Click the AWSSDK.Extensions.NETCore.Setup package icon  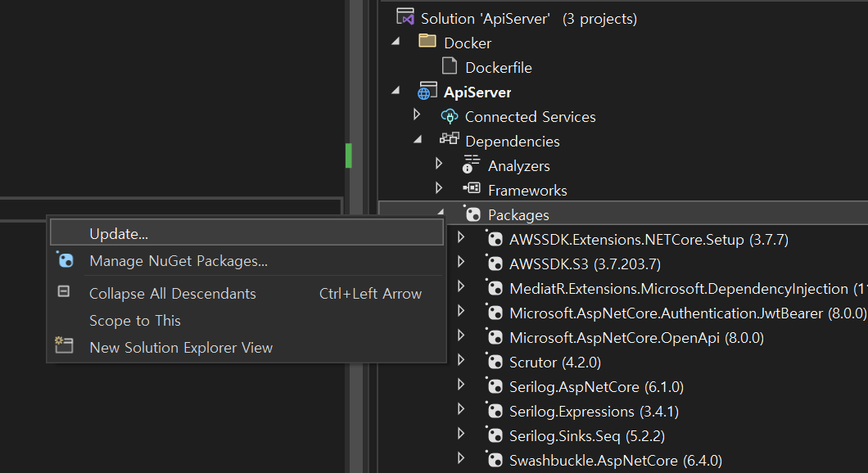[x=494, y=238]
